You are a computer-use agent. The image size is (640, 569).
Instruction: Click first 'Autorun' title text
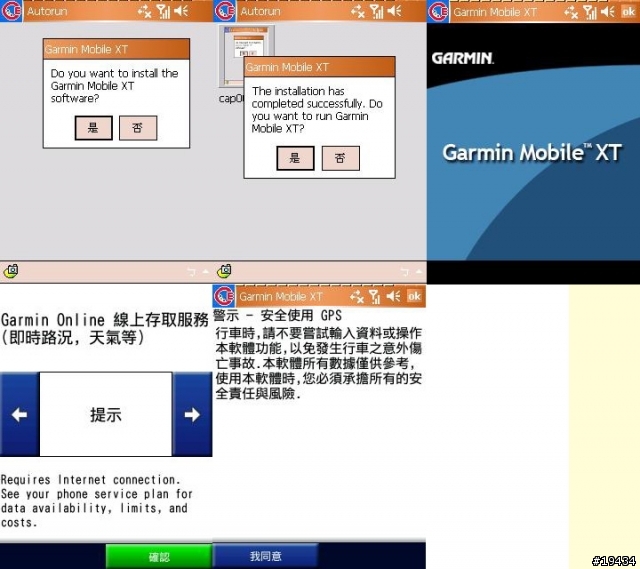click(x=47, y=11)
